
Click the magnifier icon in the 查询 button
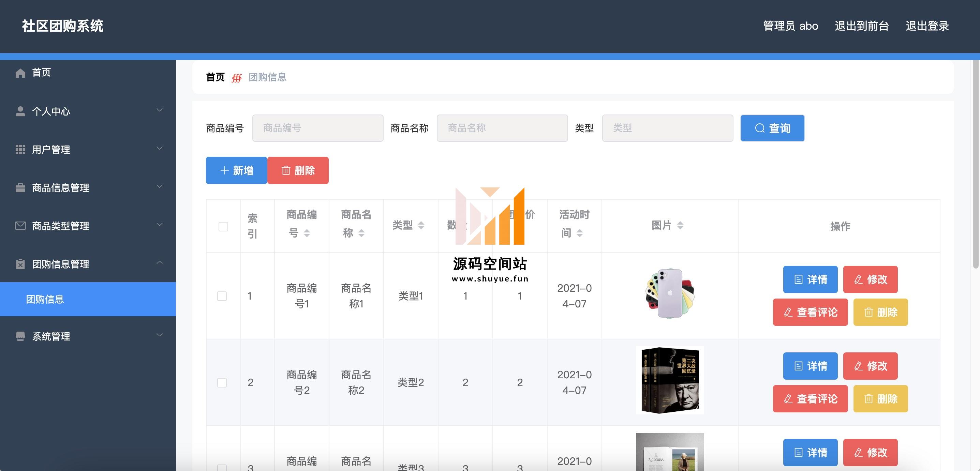[760, 128]
